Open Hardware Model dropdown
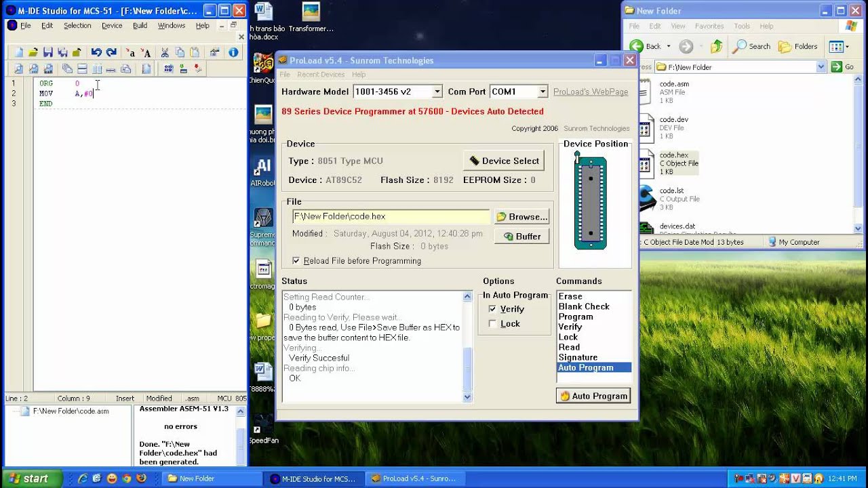The image size is (868, 488). click(x=437, y=91)
